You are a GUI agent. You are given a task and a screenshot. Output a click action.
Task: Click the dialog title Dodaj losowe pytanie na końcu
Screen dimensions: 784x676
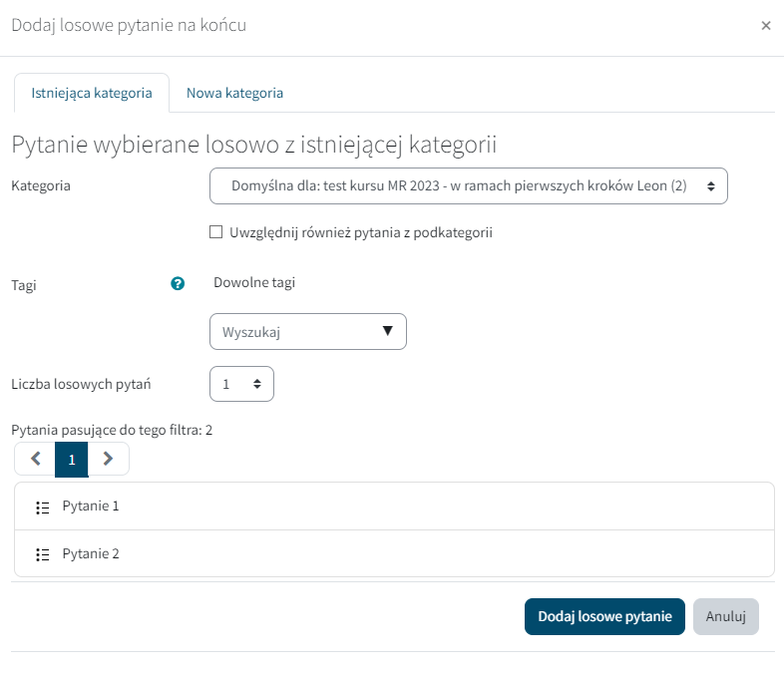tap(129, 25)
